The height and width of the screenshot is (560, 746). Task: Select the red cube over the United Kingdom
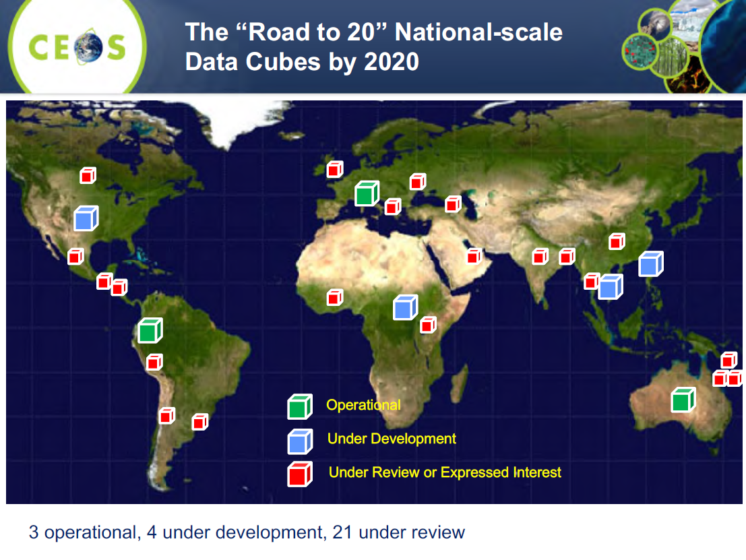(x=334, y=169)
